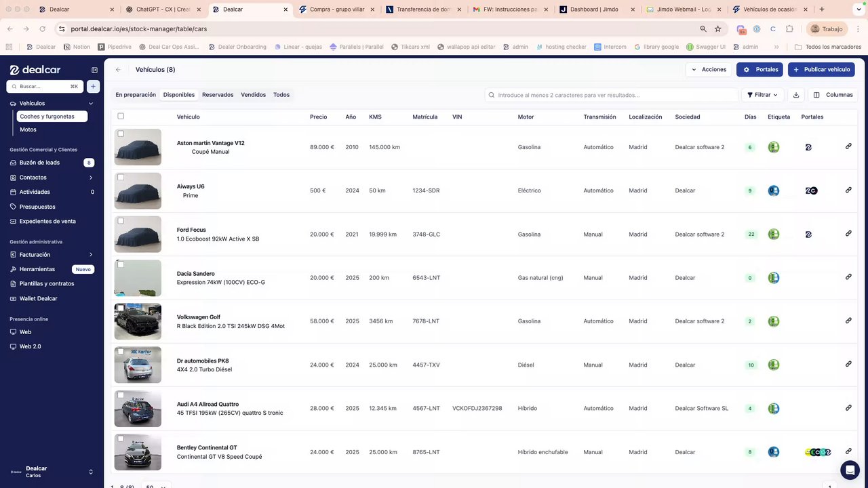Click the etiqueta badge for Ford Focus
The width and height of the screenshot is (868, 488).
tap(773, 234)
